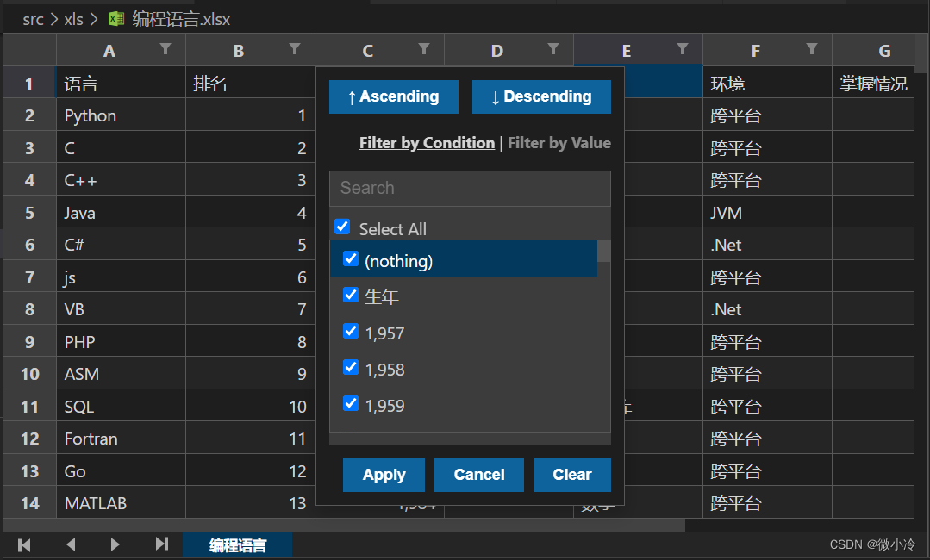Viewport: 930px width, 560px height.
Task: Click the Excel file icon in breadcrumb
Action: [x=116, y=19]
